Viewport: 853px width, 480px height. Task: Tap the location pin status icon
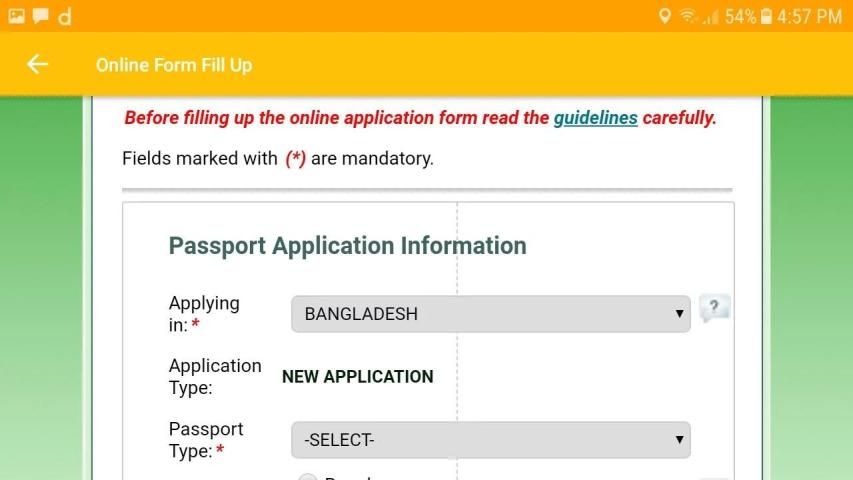[x=664, y=16]
